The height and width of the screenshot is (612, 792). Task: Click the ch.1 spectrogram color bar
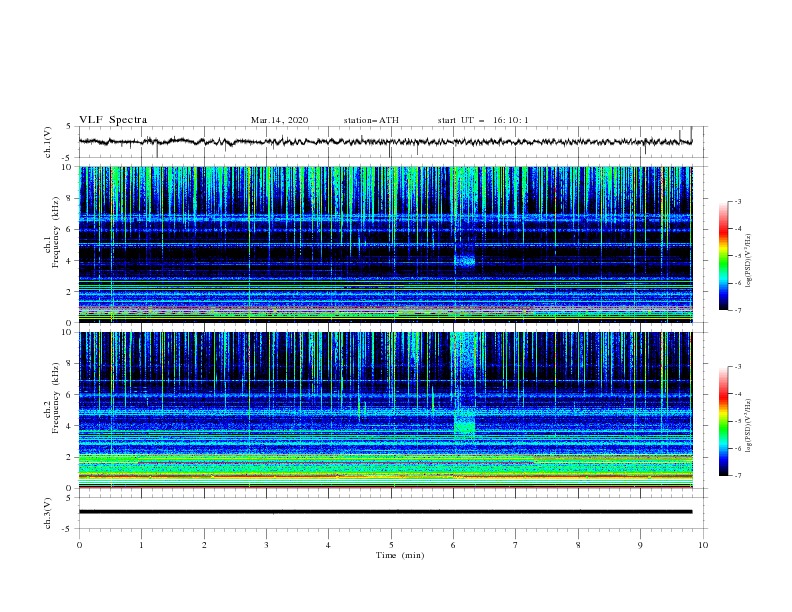click(723, 255)
